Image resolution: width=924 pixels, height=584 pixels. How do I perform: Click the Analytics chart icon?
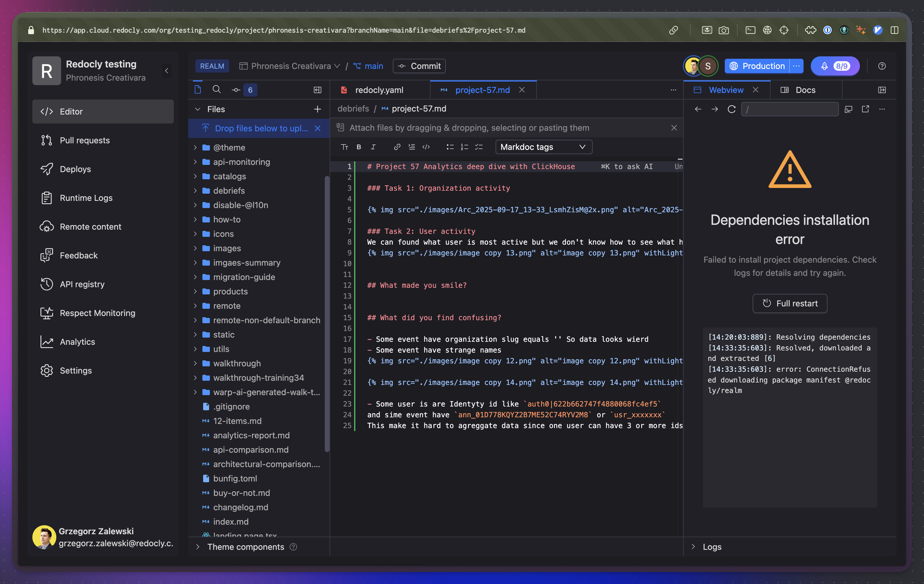tap(46, 342)
